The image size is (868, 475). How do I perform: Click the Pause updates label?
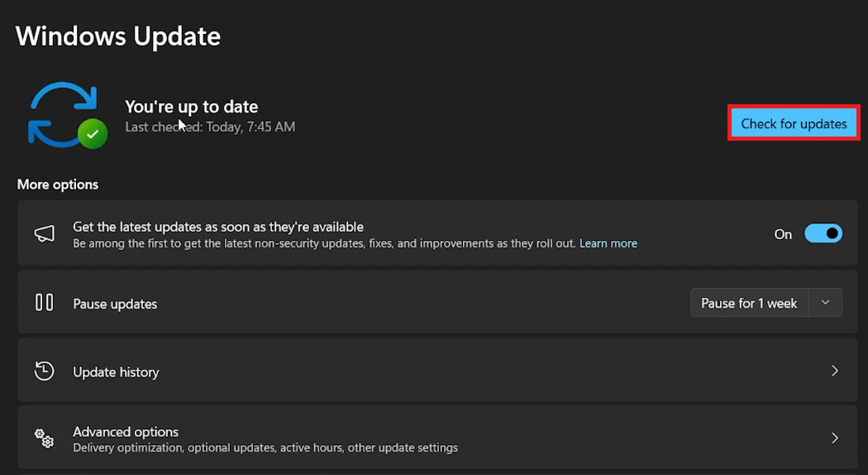(x=115, y=304)
